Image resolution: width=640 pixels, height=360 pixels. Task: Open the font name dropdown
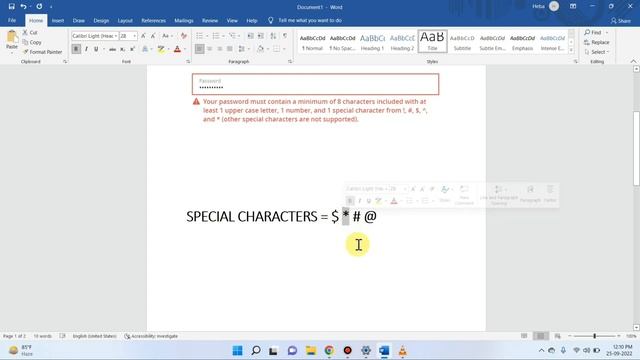pos(116,36)
